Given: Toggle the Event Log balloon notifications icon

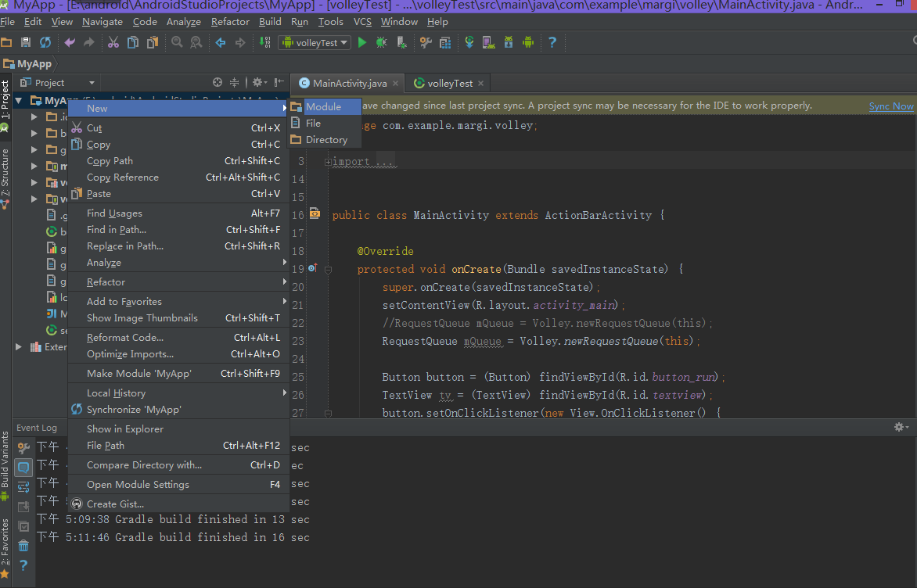Looking at the screenshot, I should [x=23, y=467].
